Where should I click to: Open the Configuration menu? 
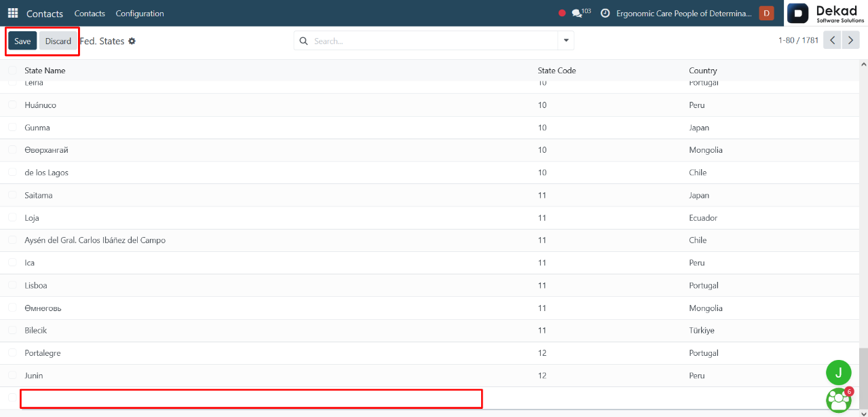point(140,13)
